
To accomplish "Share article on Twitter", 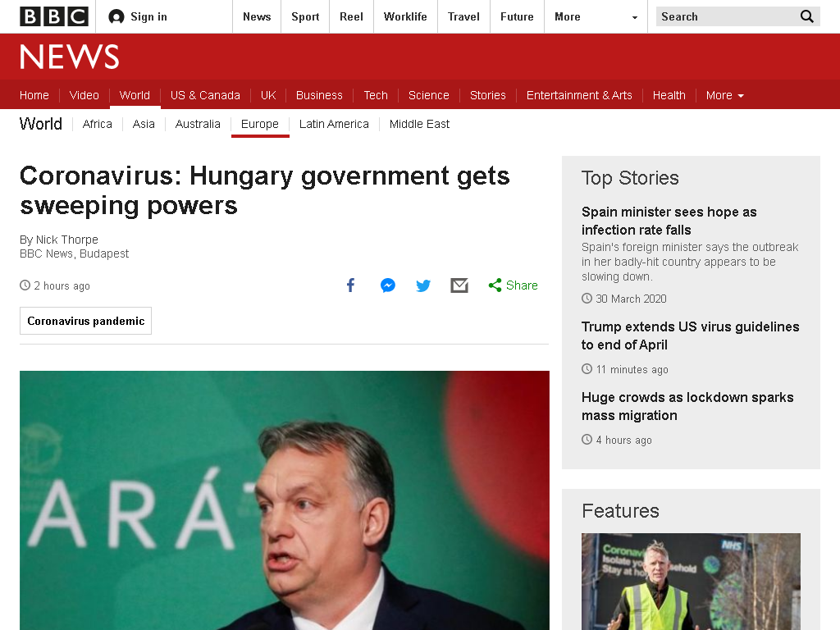I will tap(423, 285).
